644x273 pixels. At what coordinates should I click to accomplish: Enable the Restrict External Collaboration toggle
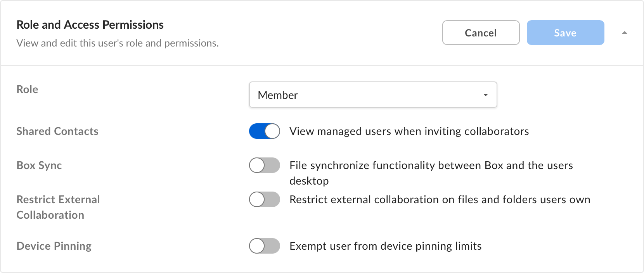[x=264, y=199]
